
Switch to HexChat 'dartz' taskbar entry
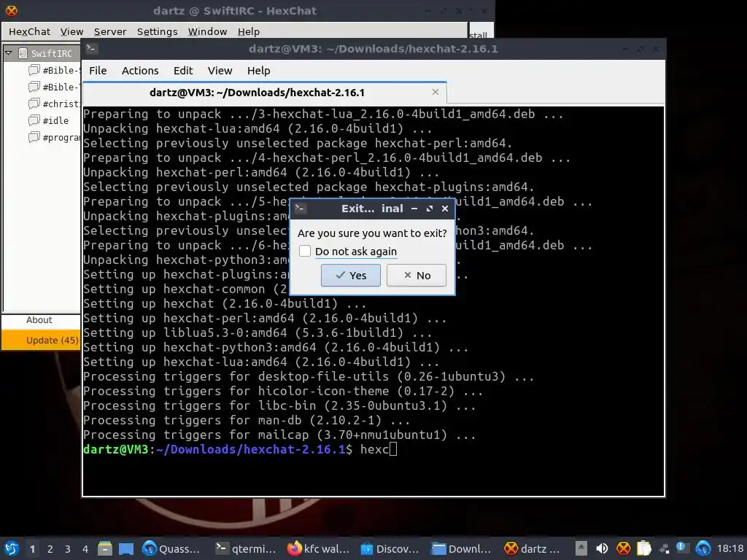(533, 548)
